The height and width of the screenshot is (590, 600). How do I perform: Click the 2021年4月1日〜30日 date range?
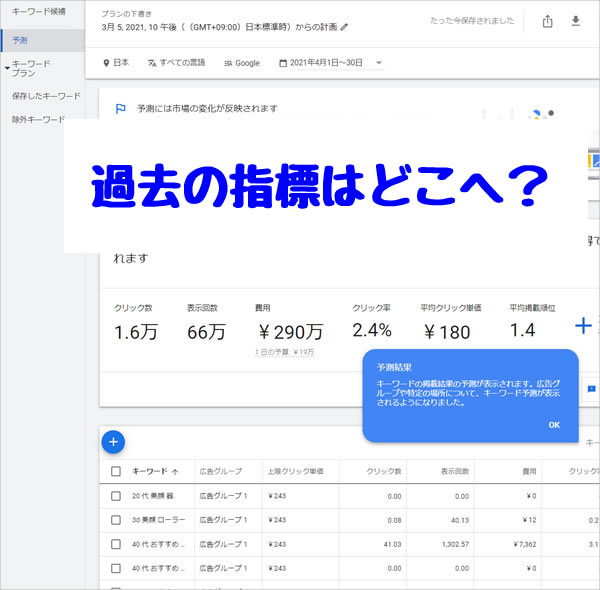326,62
